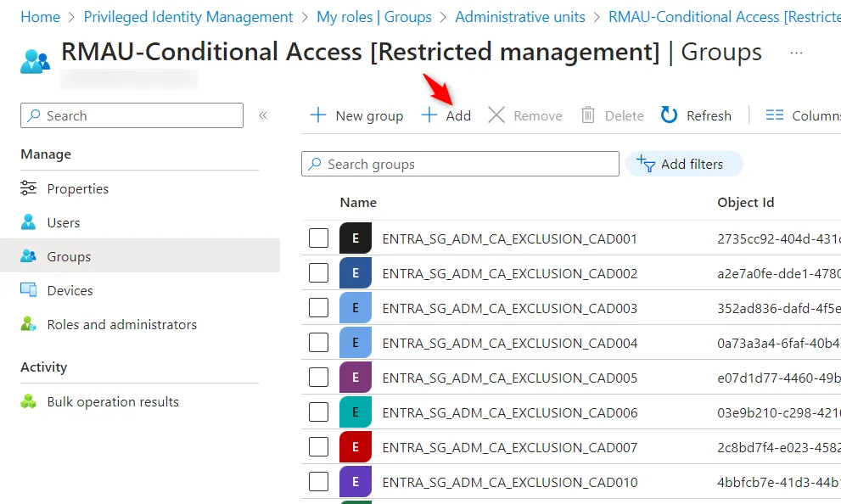The height and width of the screenshot is (504, 841).
Task: Open the Columns chooser
Action: (802, 115)
